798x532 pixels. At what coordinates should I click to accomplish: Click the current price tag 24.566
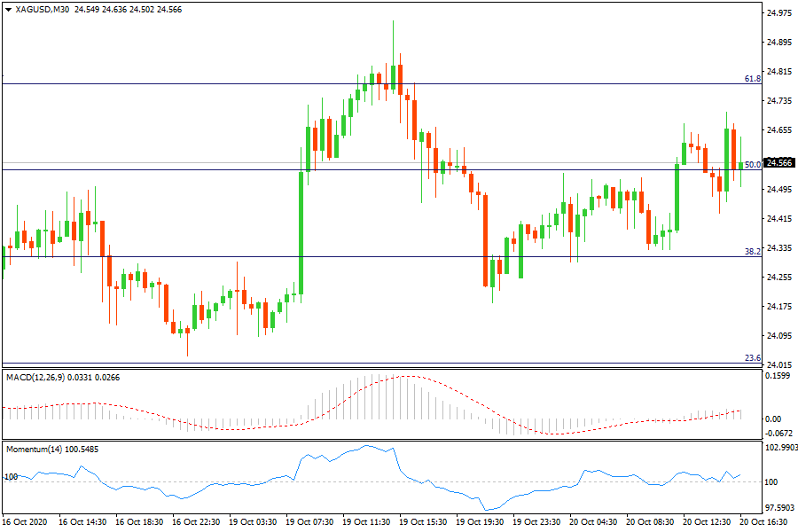[778, 162]
